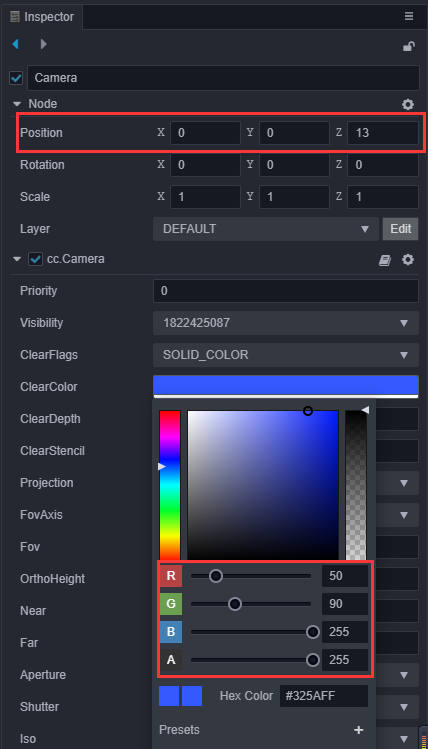Image resolution: width=428 pixels, height=749 pixels.
Task: Click the Rotation X field
Action: (x=205, y=165)
